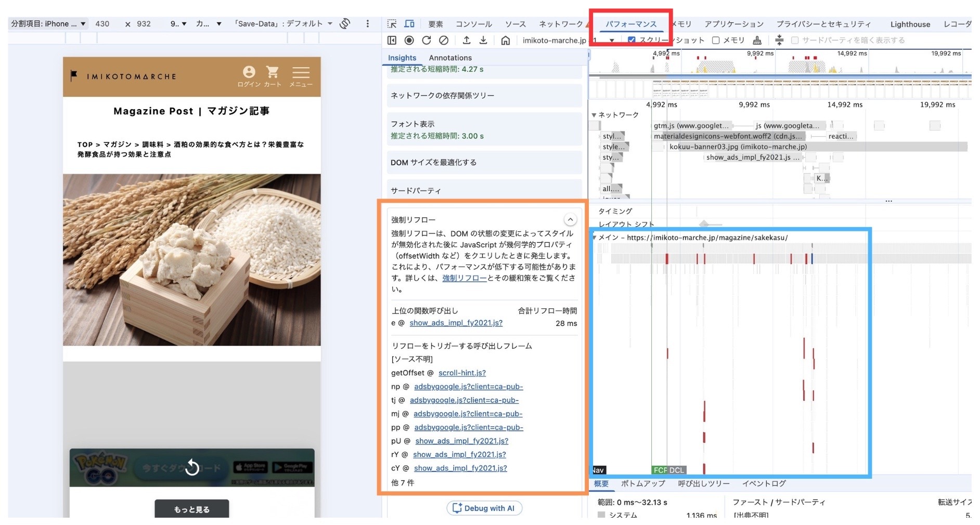
Task: Open top function e show_ads_impl_fy2021.js link
Action: tap(456, 323)
